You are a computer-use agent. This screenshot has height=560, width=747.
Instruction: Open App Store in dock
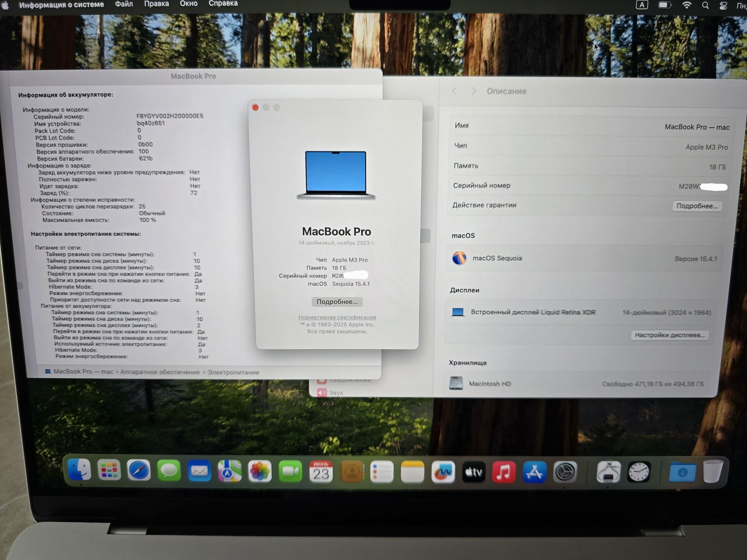(x=534, y=472)
